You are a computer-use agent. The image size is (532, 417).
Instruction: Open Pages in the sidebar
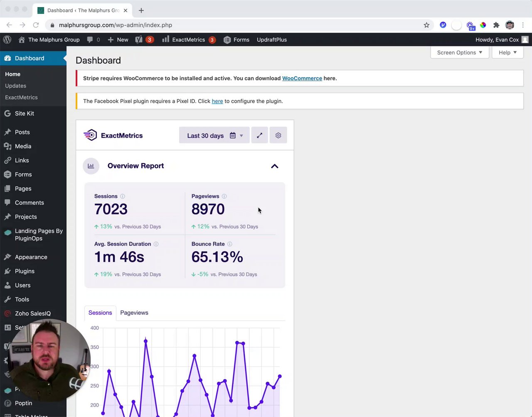[33, 189]
